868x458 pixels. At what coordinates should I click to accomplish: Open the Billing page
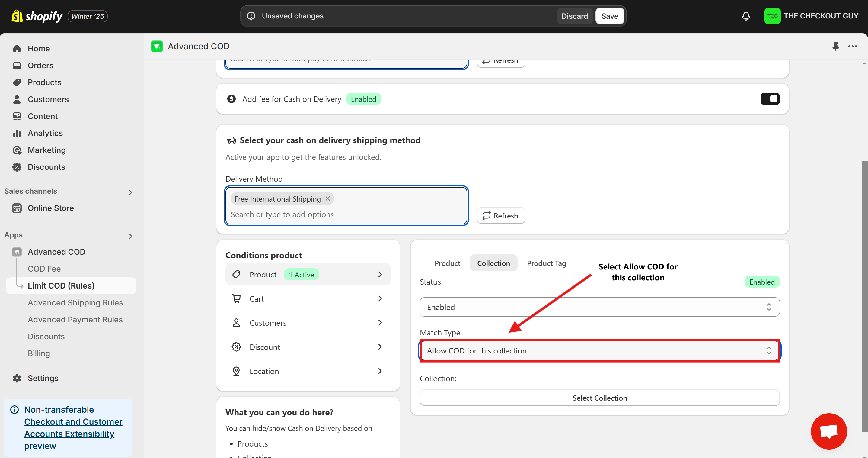click(39, 353)
